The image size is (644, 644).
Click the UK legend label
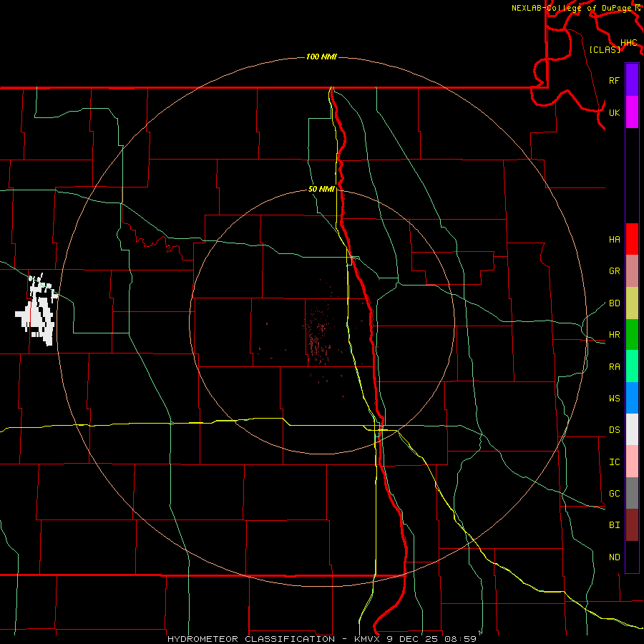(614, 112)
